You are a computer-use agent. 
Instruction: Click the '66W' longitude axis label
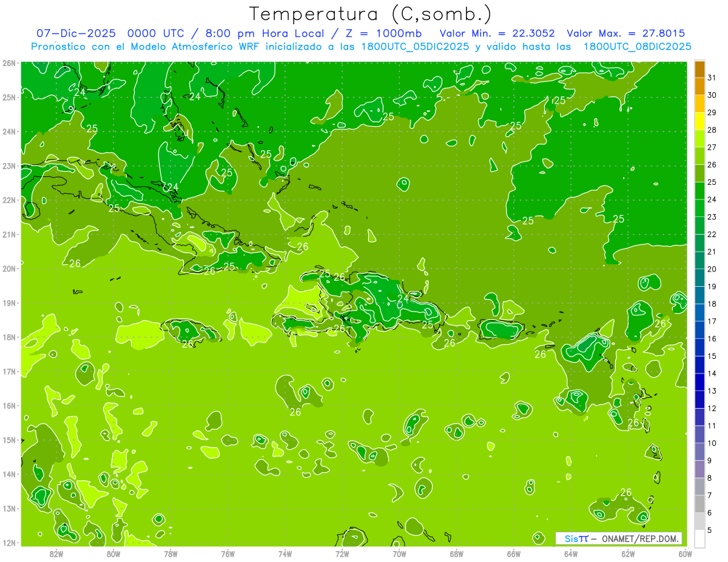click(514, 553)
